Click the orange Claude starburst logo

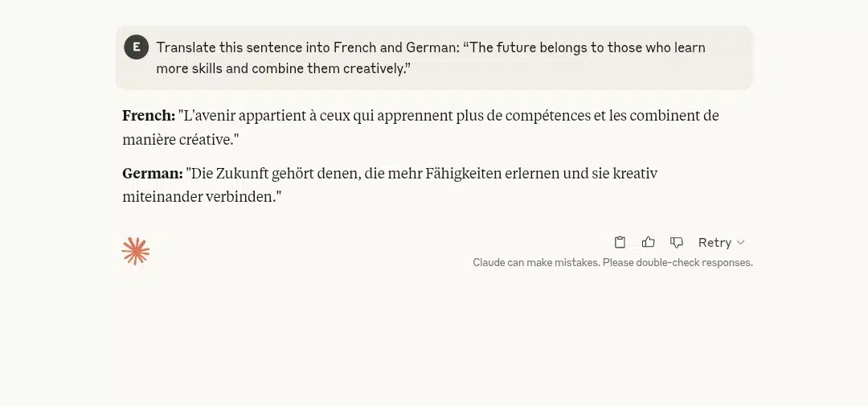(136, 251)
